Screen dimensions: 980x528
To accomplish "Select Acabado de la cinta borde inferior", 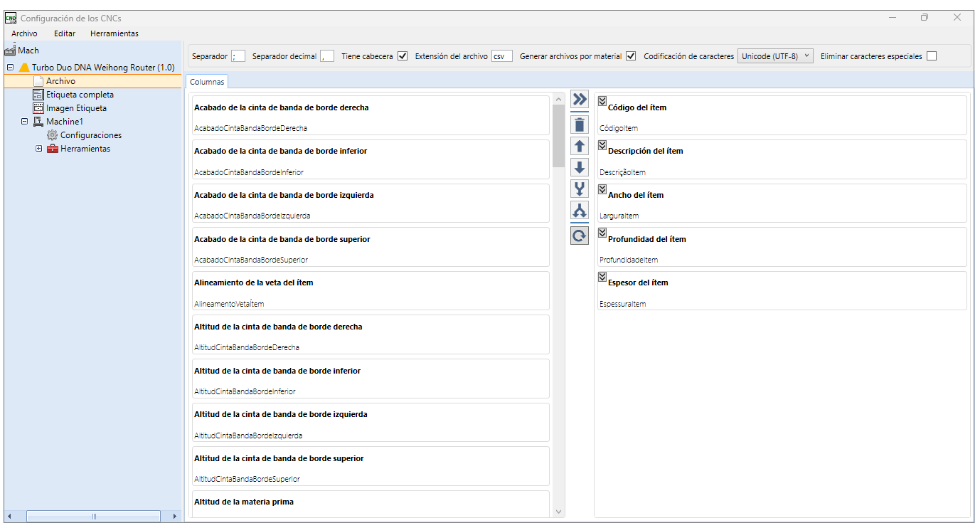I will point(371,159).
